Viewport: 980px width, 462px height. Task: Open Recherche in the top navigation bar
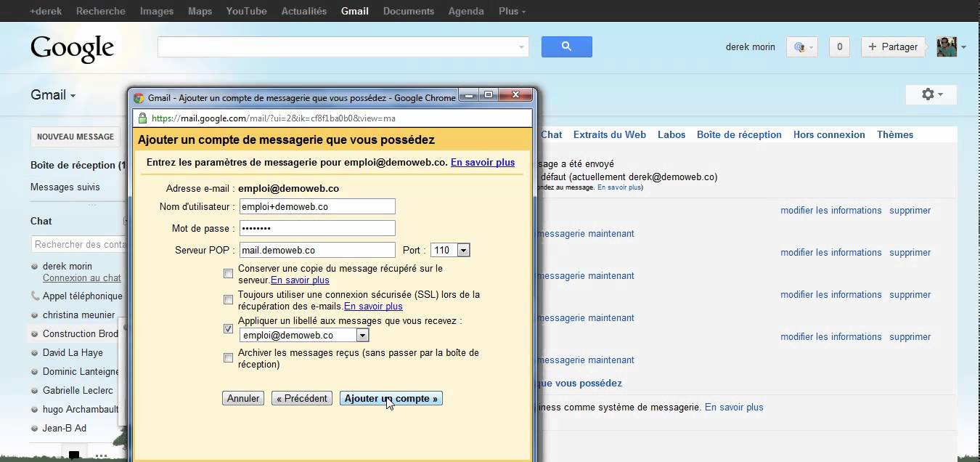pos(101,11)
